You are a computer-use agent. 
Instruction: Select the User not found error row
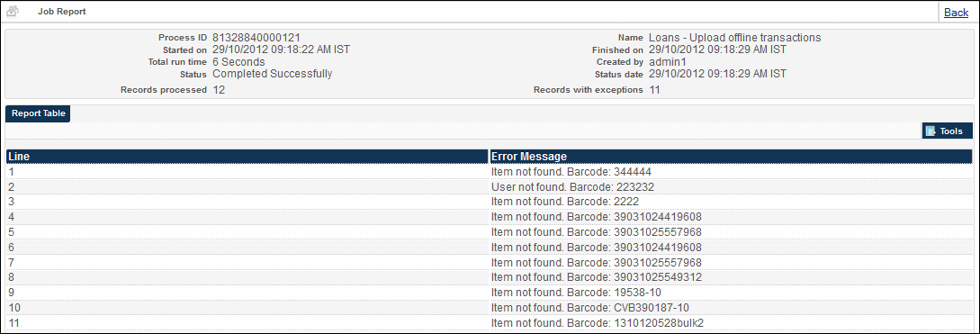point(490,186)
